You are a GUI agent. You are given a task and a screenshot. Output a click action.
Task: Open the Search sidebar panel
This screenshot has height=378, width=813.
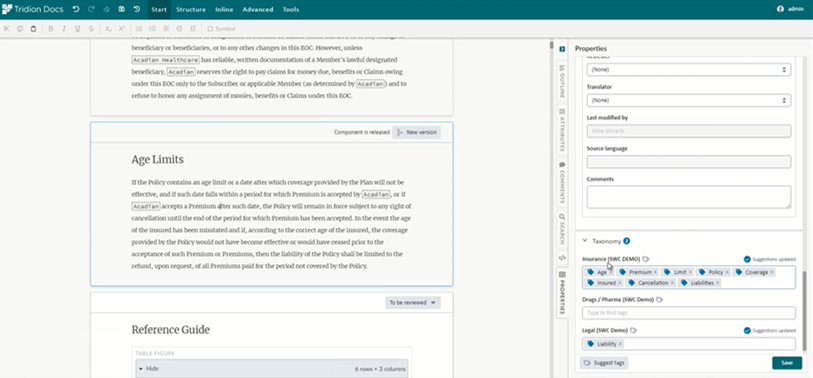point(562,229)
